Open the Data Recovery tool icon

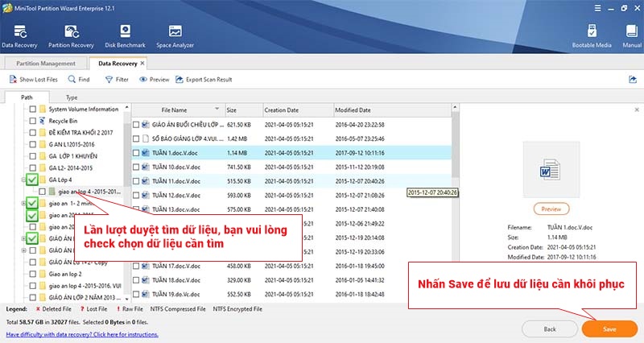tap(19, 31)
